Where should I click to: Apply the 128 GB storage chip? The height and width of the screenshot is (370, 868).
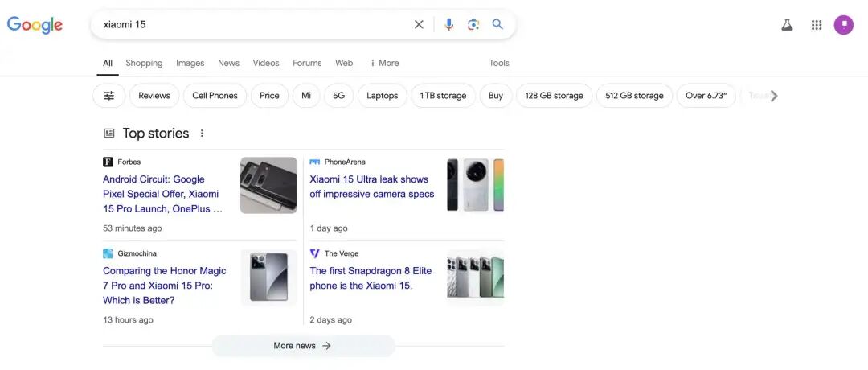click(554, 95)
